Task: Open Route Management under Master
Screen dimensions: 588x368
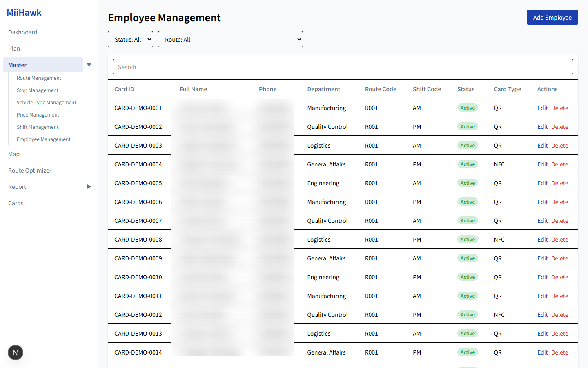Action: pos(39,78)
